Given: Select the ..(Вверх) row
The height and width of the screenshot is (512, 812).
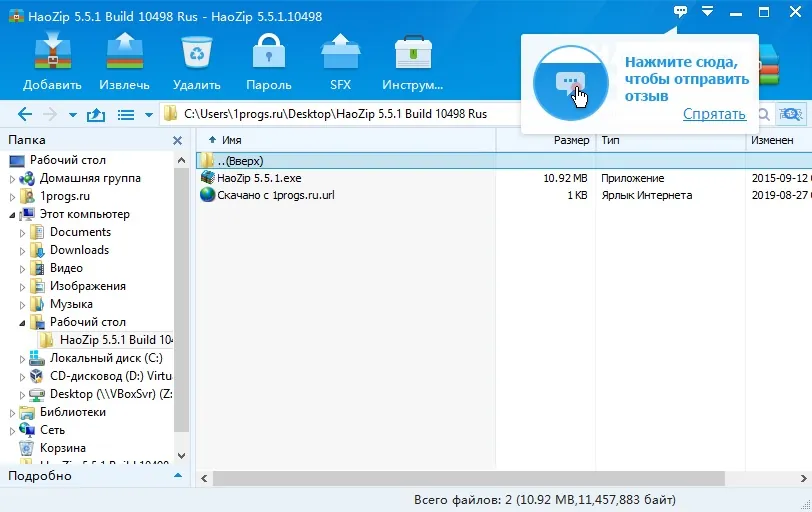Looking at the screenshot, I should coord(504,160).
